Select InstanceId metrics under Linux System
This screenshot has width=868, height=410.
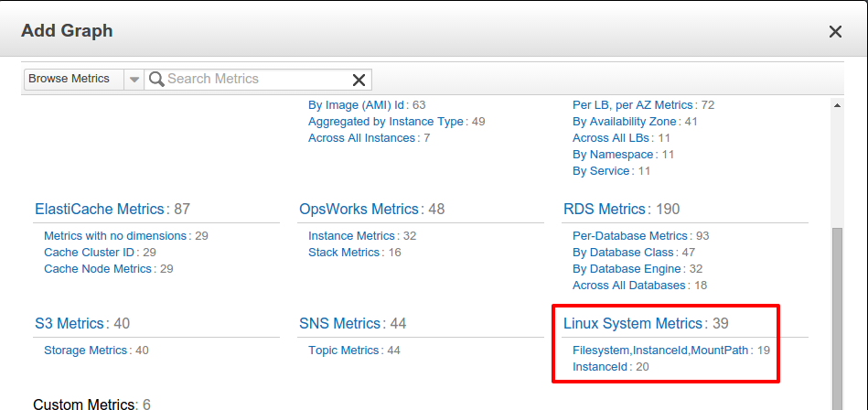pyautogui.click(x=599, y=367)
